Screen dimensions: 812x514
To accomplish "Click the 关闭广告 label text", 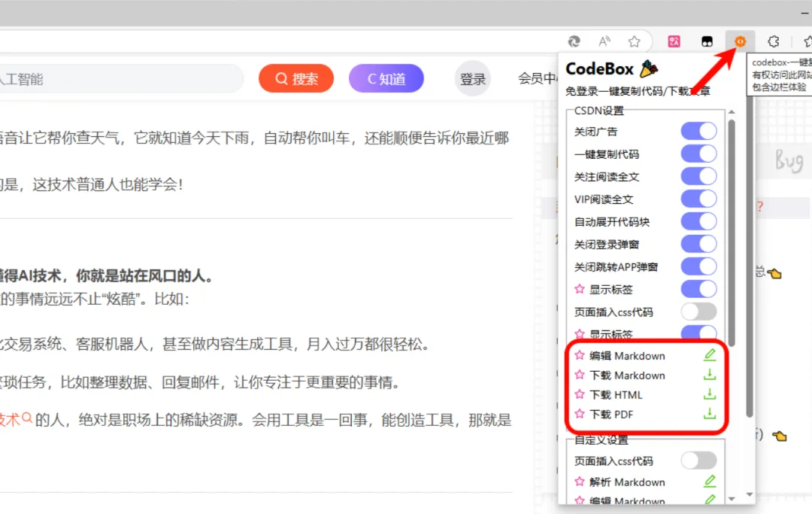I will pyautogui.click(x=595, y=132).
